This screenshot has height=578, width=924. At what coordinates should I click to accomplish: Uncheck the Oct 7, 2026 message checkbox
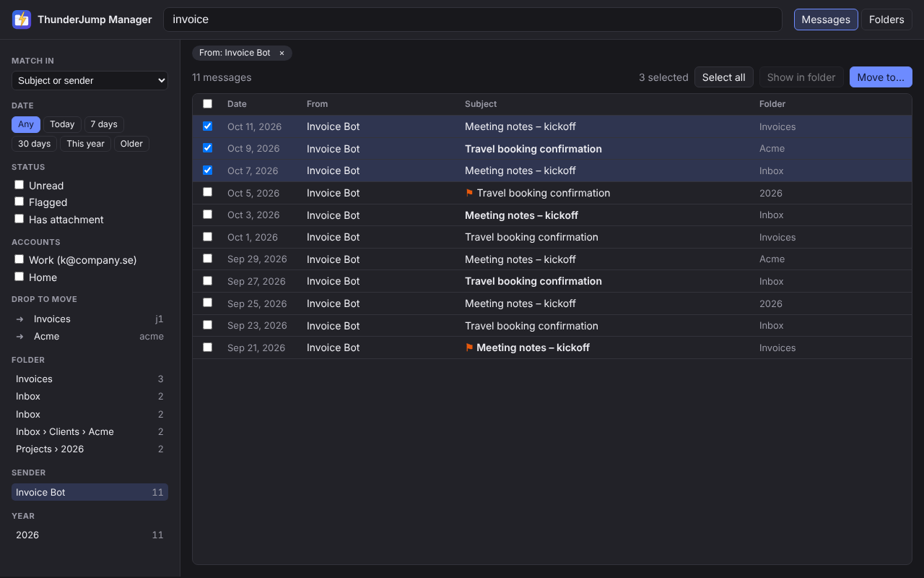tap(208, 171)
